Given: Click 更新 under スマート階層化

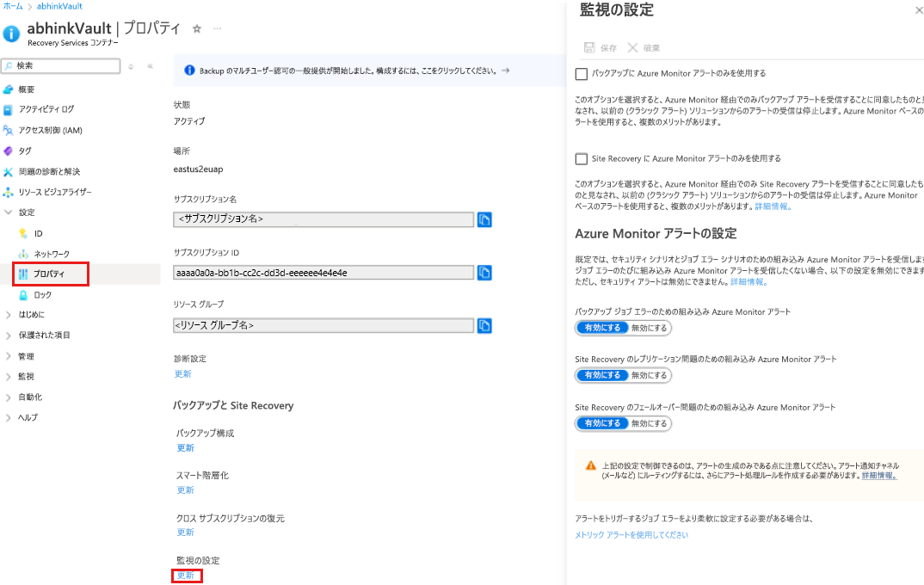Looking at the screenshot, I should 186,490.
